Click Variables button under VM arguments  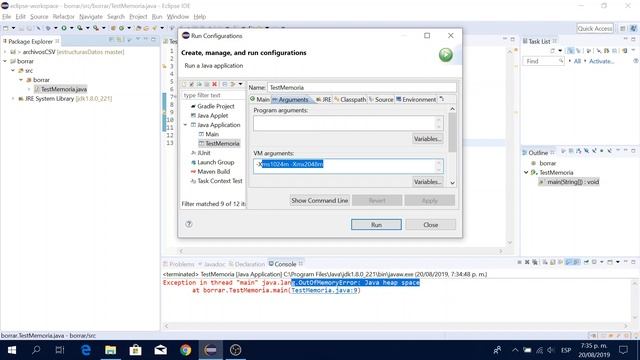tap(427, 182)
